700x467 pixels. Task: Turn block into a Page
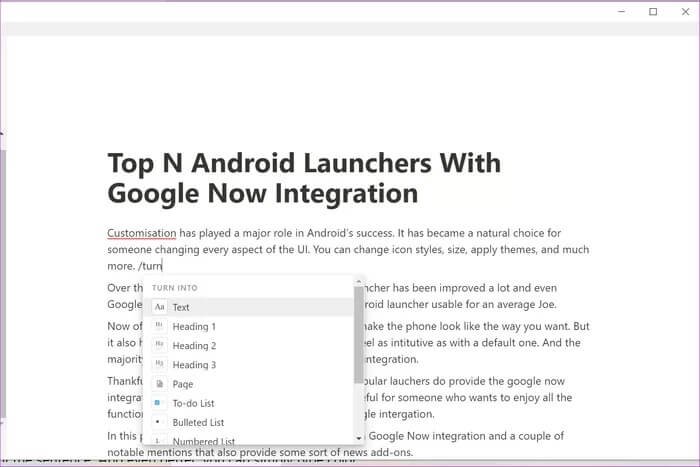click(x=249, y=384)
